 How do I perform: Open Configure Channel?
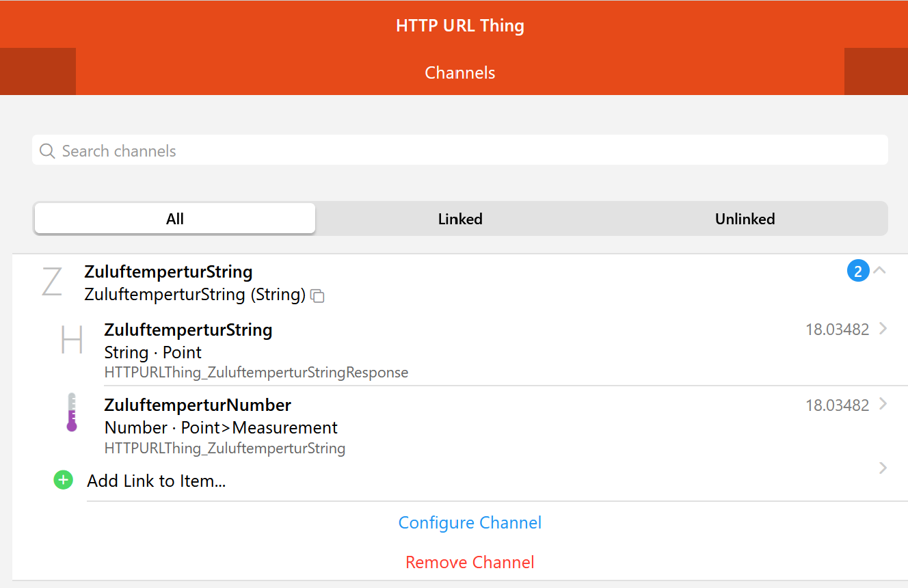470,523
